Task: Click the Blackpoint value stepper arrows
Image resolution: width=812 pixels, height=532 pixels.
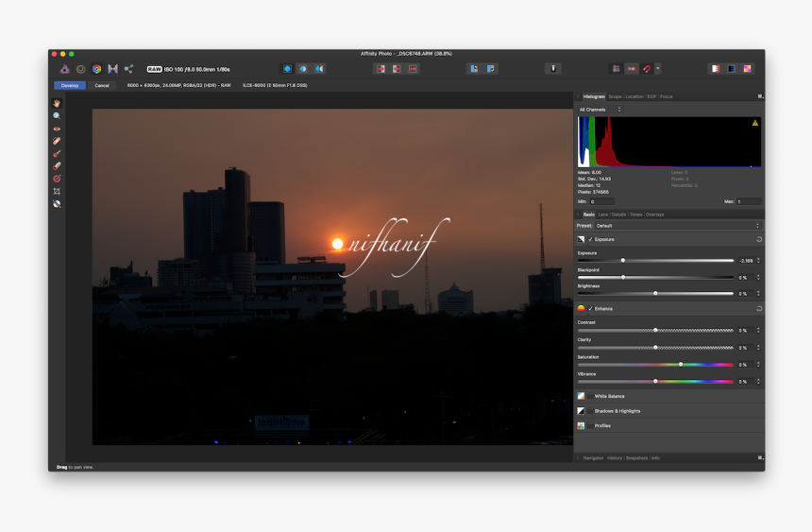Action: 759,278
